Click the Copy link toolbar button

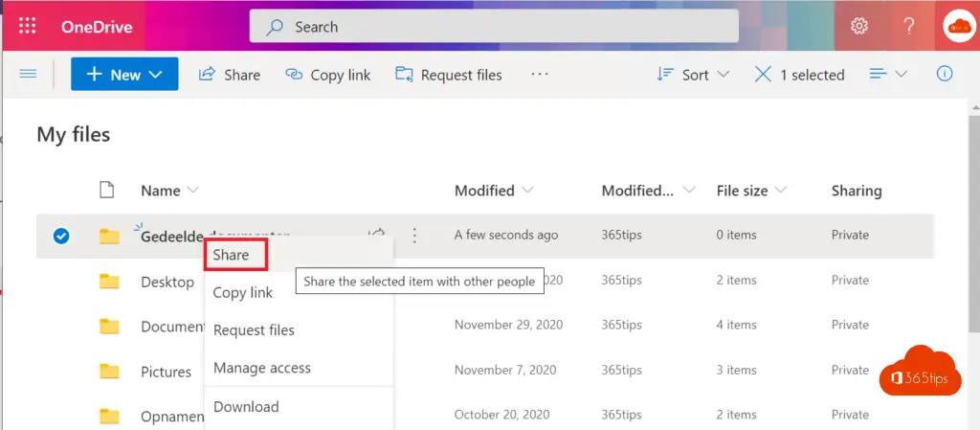[328, 75]
